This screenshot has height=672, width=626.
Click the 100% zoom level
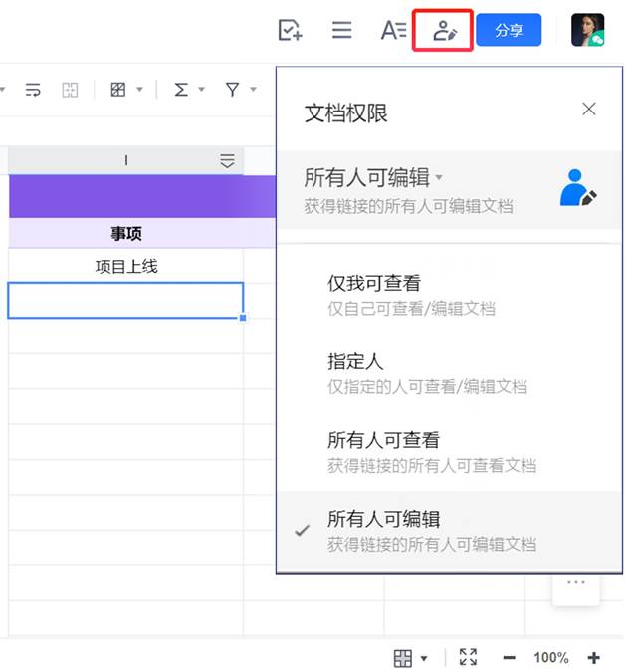coord(551,657)
